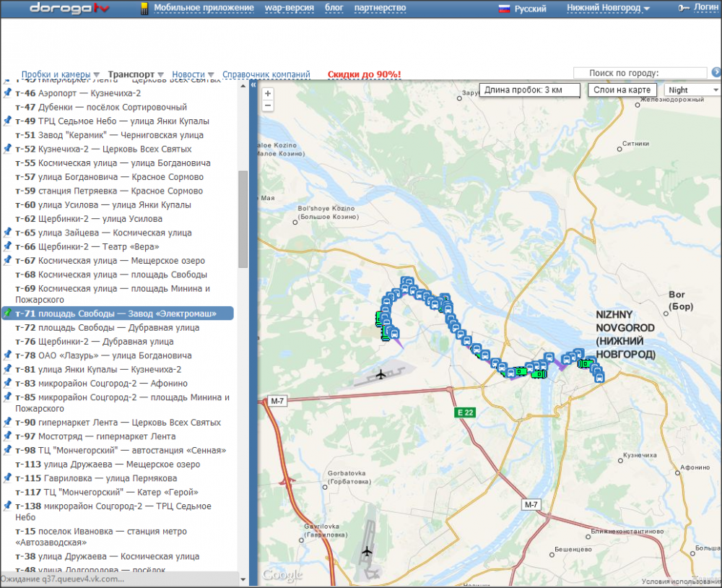Click the Russian flag icon
This screenshot has width=722, height=588.
505,9
